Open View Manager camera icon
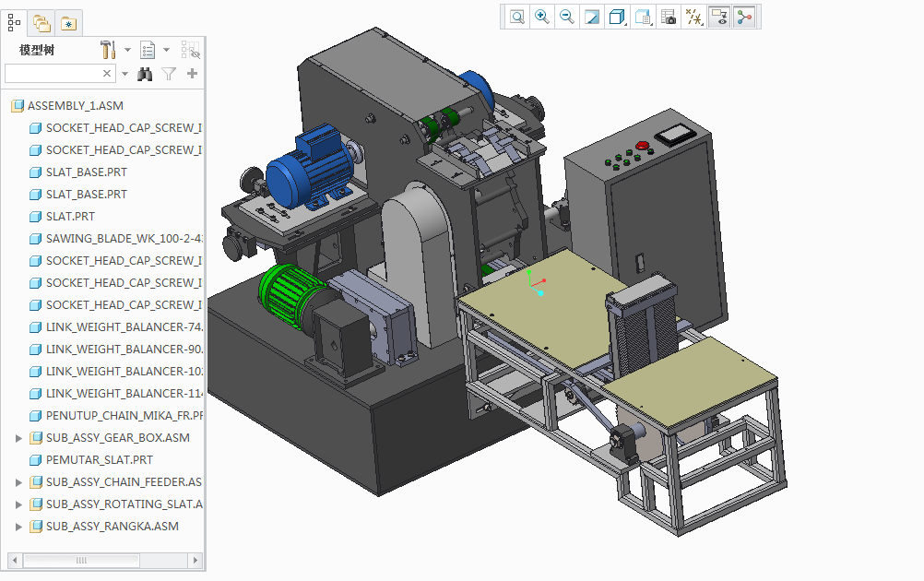 (x=669, y=17)
